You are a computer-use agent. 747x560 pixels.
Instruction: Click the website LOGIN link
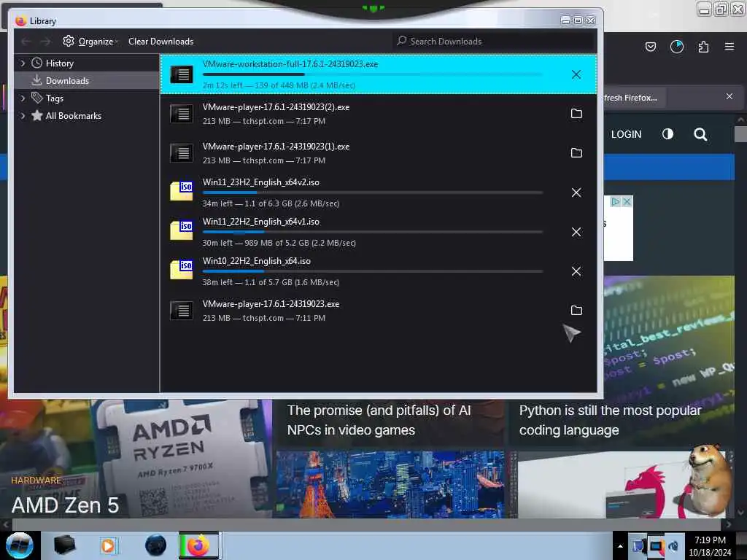pyautogui.click(x=626, y=134)
